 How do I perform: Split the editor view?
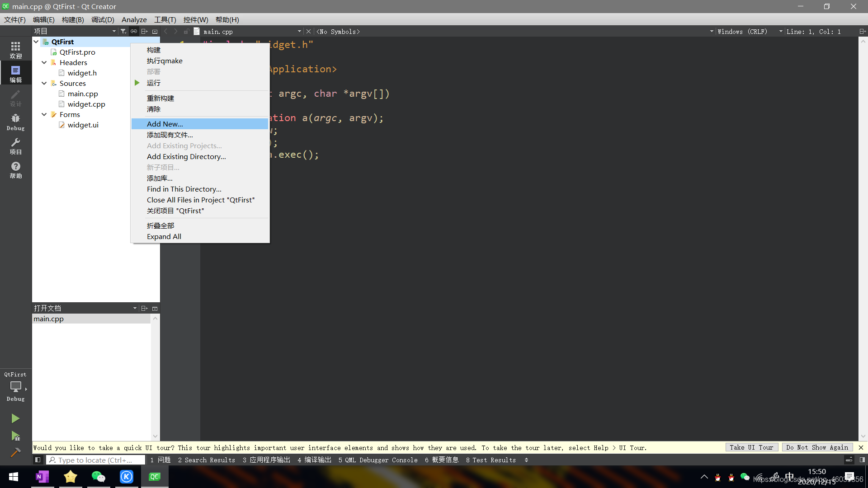(x=862, y=31)
